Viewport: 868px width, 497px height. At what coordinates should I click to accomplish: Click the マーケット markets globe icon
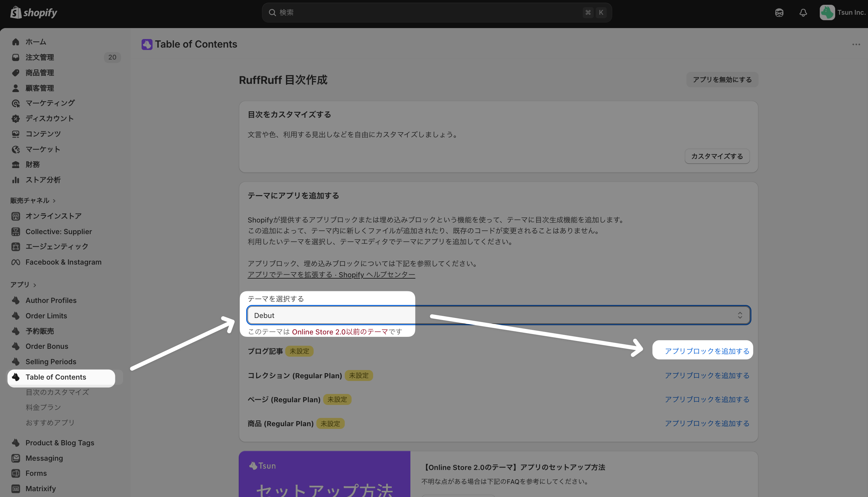16,149
